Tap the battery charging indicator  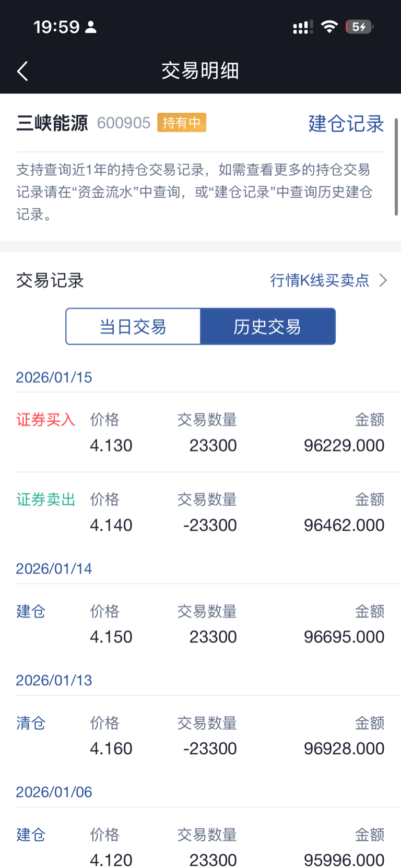(x=359, y=27)
